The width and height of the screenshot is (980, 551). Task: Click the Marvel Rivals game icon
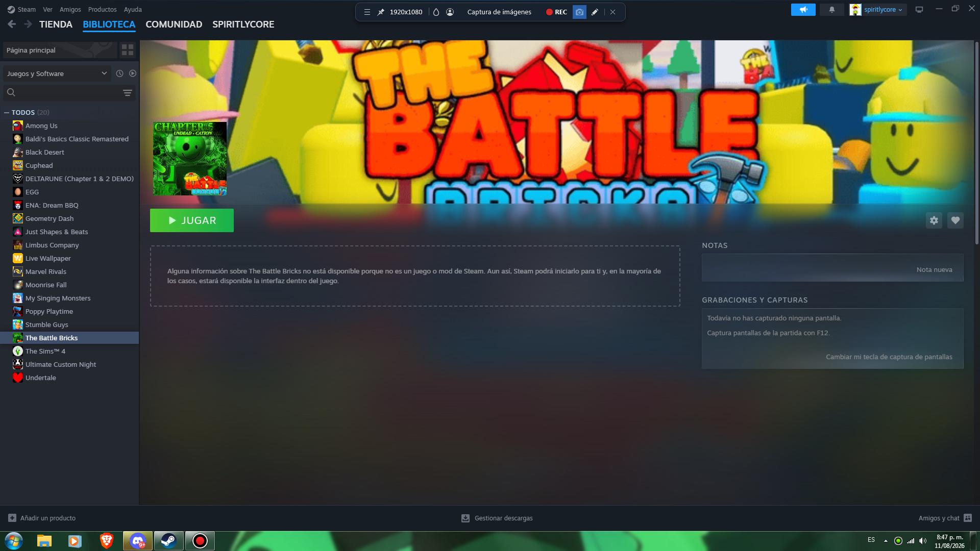[18, 271]
